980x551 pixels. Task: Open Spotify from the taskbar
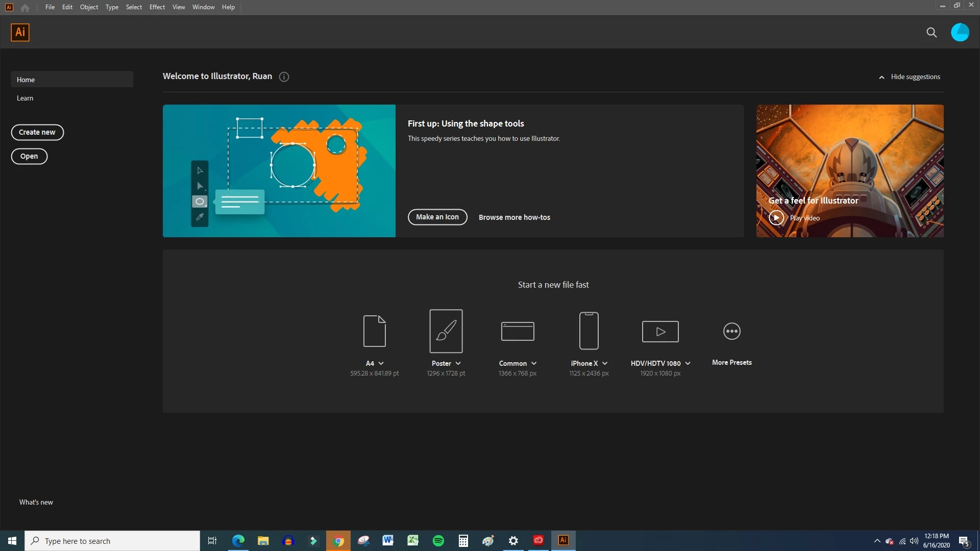(438, 541)
